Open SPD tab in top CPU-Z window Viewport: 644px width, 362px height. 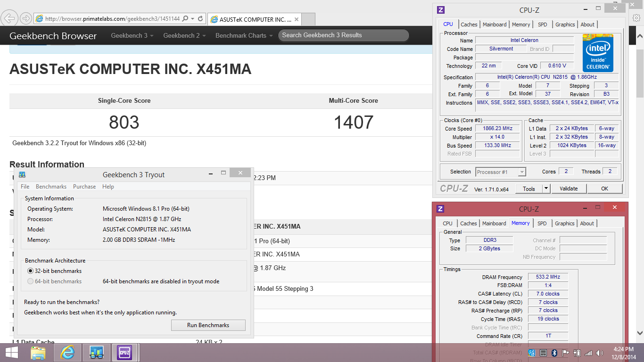coord(543,25)
